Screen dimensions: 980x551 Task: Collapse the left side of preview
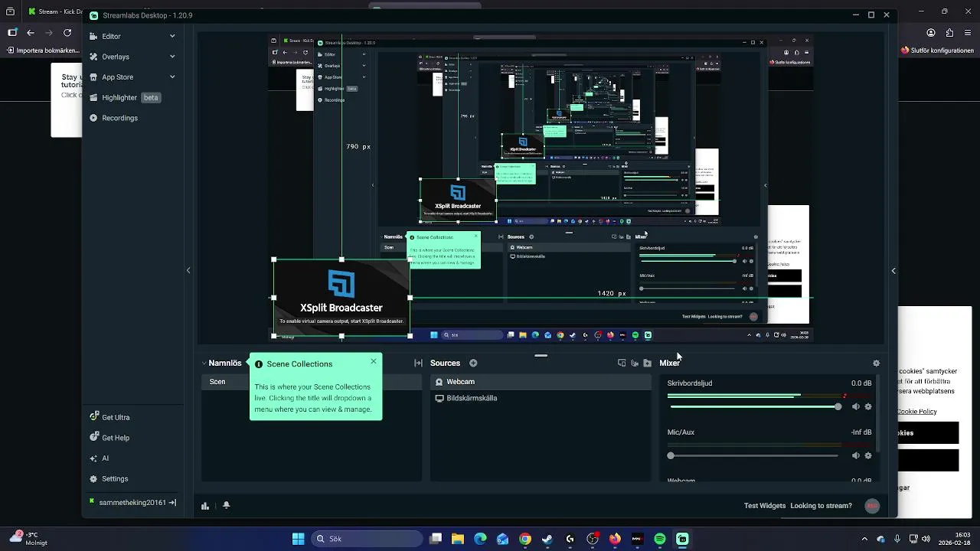(188, 270)
